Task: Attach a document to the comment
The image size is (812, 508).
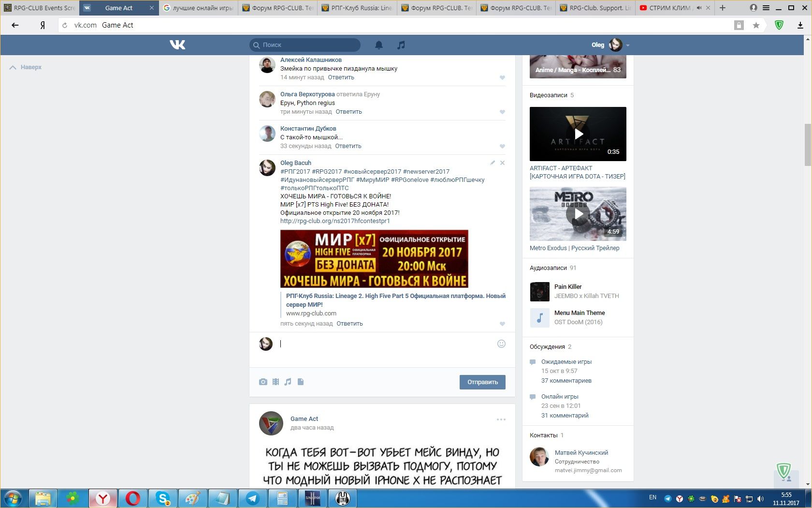Action: click(x=301, y=382)
